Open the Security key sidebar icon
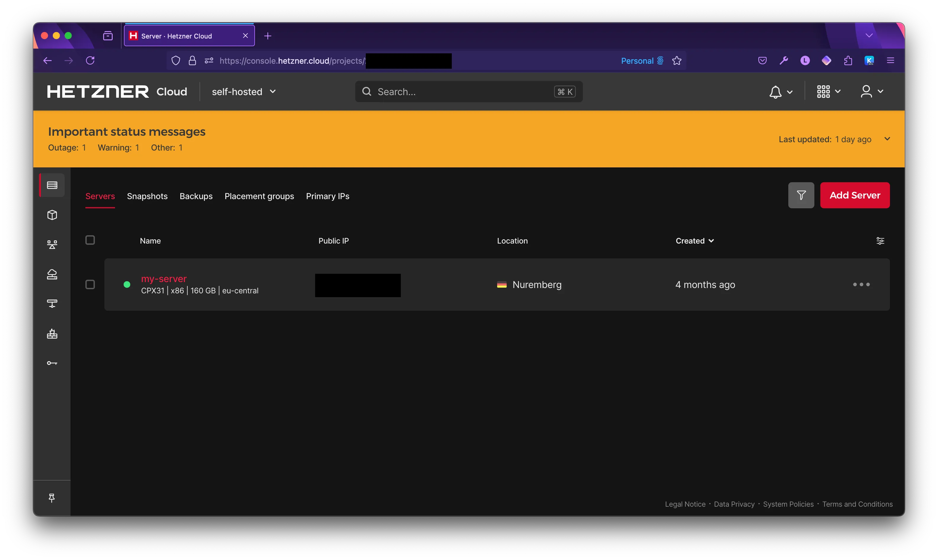The width and height of the screenshot is (938, 560). tap(52, 363)
